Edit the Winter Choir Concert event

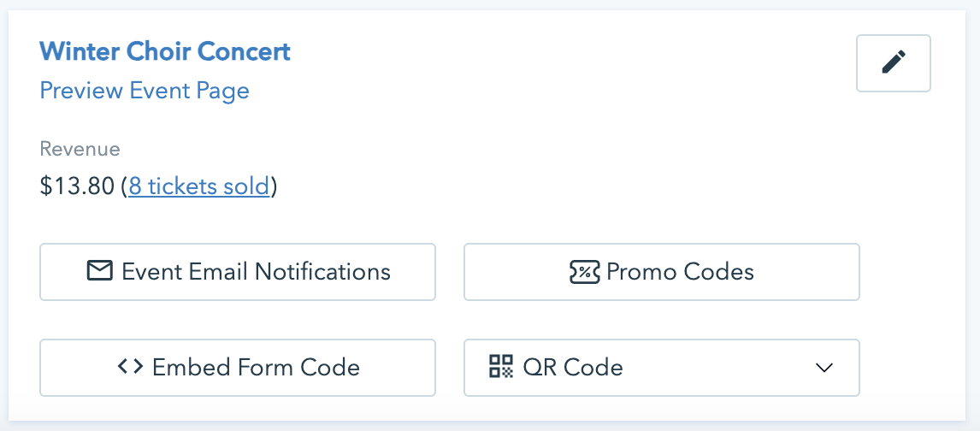point(893,62)
